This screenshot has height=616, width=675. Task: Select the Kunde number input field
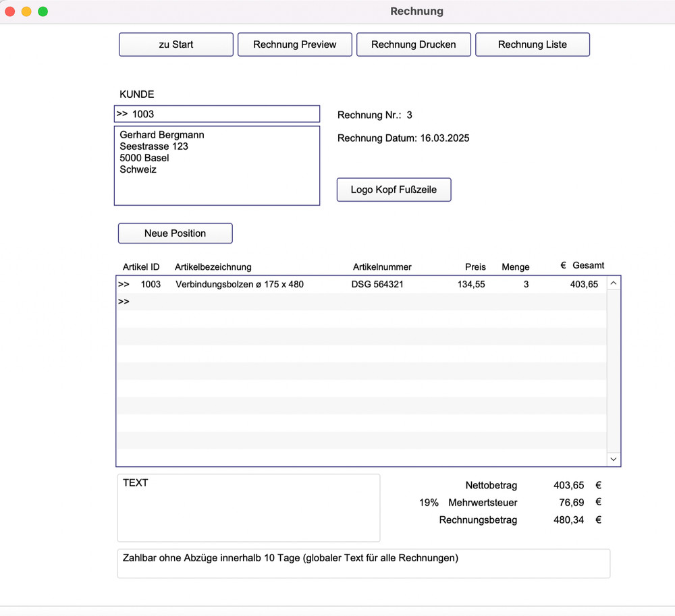point(217,114)
